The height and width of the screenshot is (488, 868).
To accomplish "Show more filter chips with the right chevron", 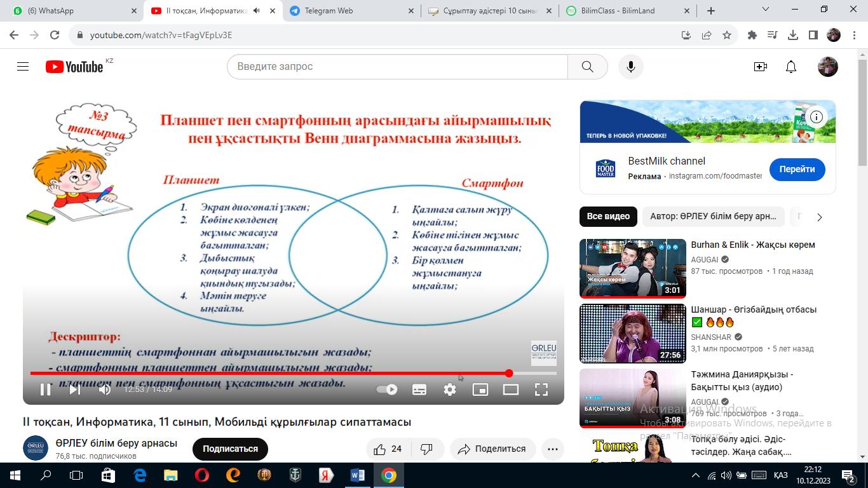I will click(x=820, y=217).
